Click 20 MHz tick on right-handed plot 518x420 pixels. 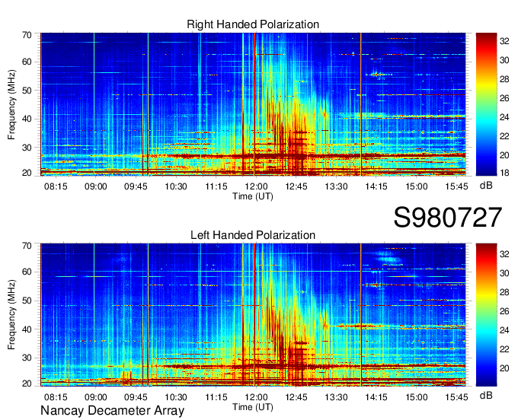(x=27, y=173)
